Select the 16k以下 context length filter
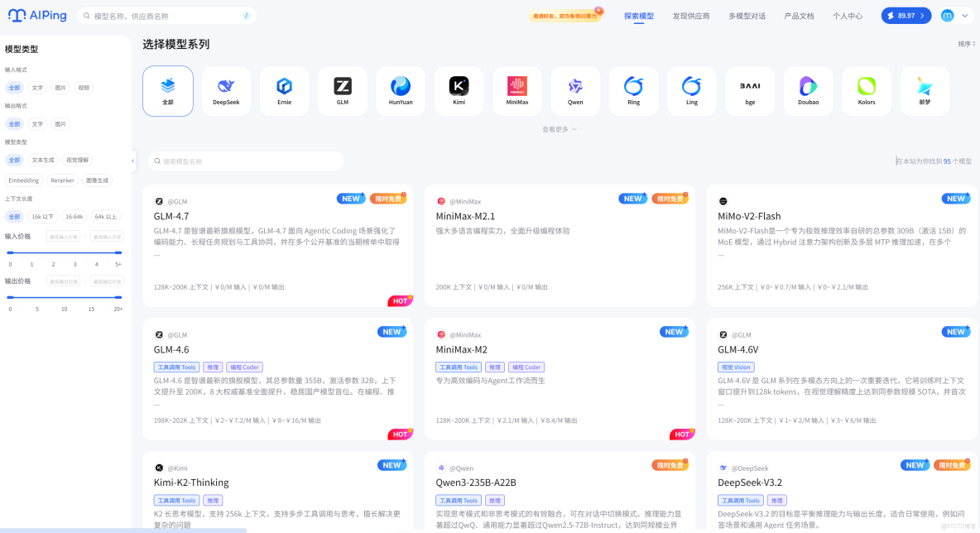 pos(42,216)
